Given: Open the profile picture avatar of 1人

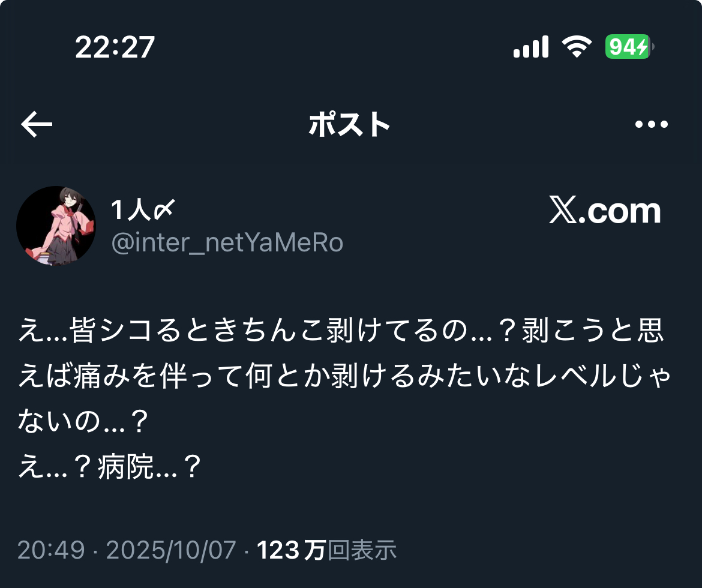Looking at the screenshot, I should pos(56,226).
